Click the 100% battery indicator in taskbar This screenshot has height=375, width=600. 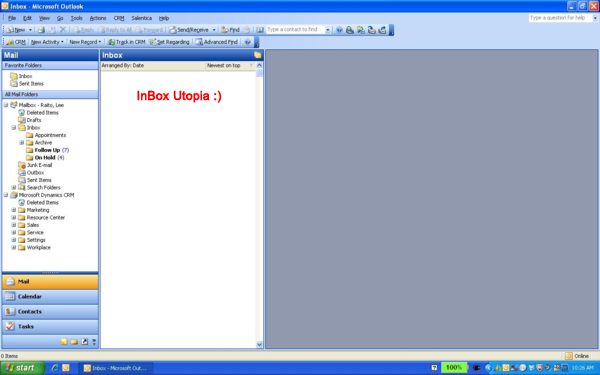pos(454,368)
